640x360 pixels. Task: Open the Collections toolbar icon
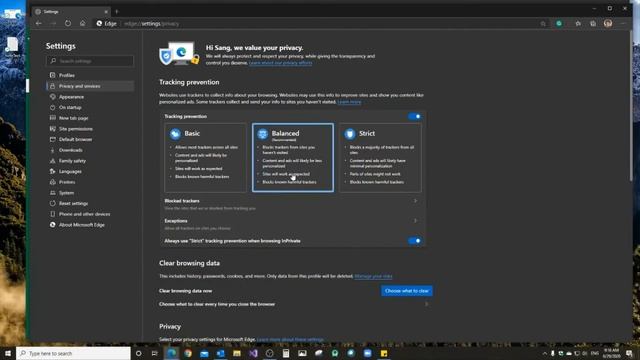tap(593, 24)
